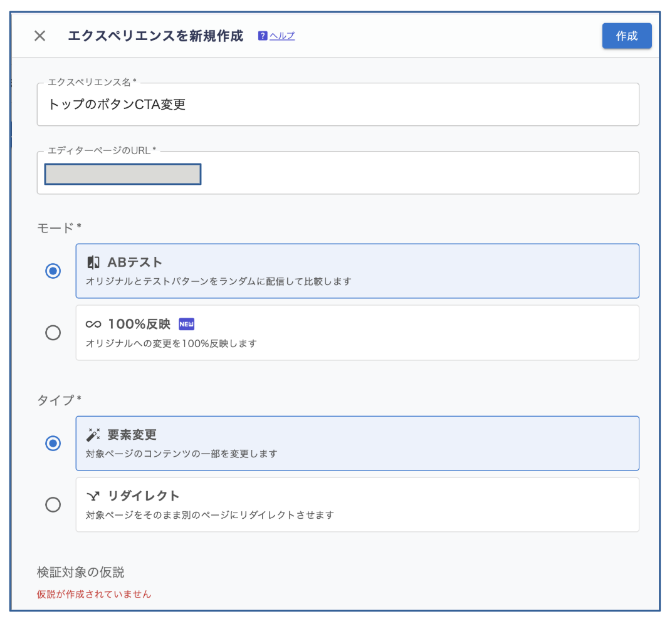Image resolution: width=672 pixels, height=619 pixels.
Task: Click the branching arrow icon for リダイレクト
Action: (x=93, y=496)
